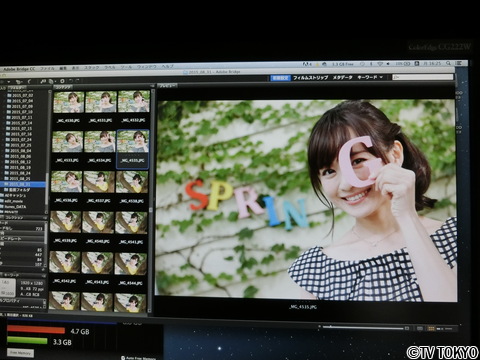Open the スタック menu

point(92,68)
